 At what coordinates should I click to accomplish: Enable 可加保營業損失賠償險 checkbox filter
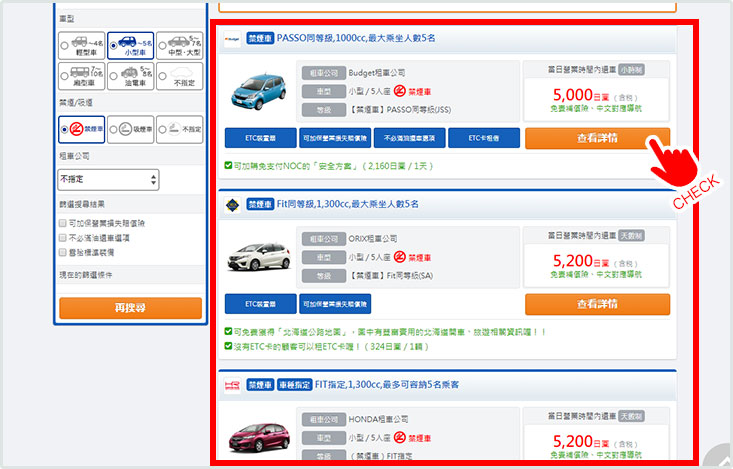(63, 224)
